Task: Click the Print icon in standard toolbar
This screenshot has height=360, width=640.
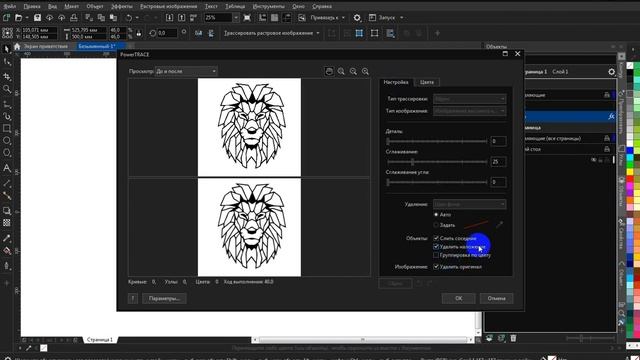Action: (x=74, y=18)
